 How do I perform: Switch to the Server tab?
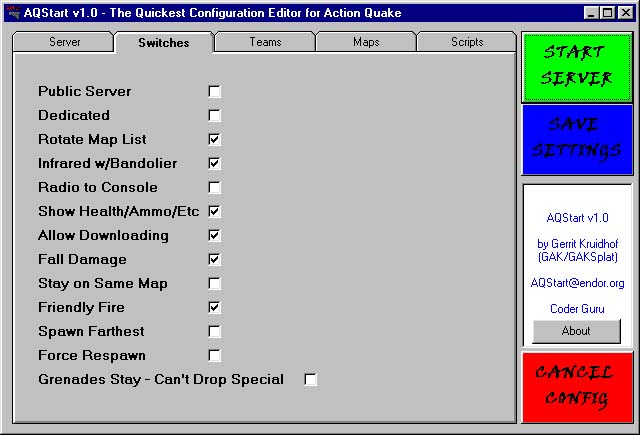click(63, 42)
